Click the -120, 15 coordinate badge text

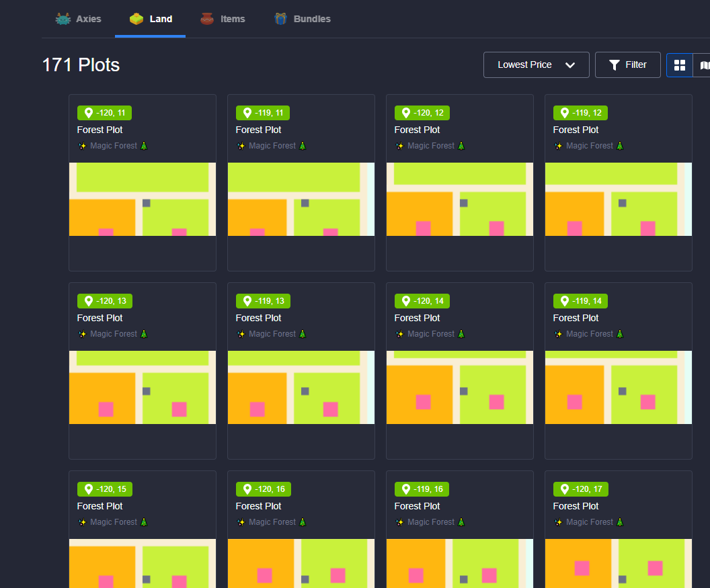pos(112,489)
